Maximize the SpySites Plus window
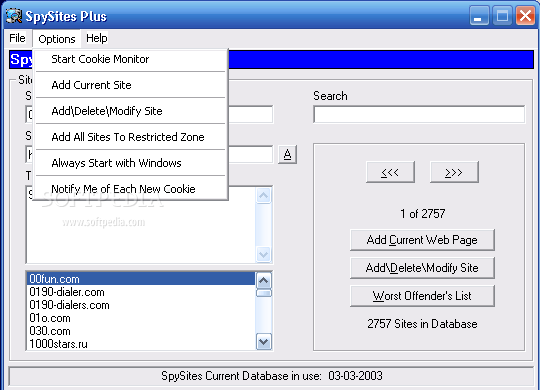540x390 pixels. tap(502, 16)
